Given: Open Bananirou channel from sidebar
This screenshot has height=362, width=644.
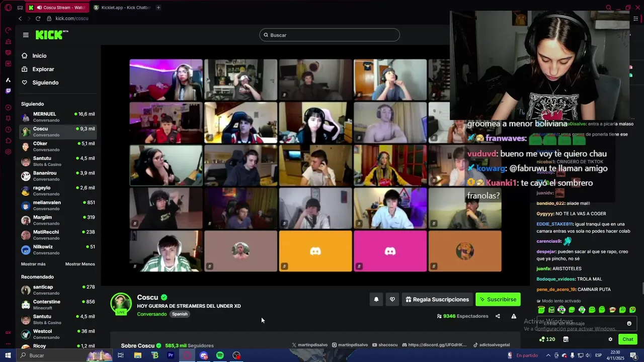Looking at the screenshot, I should [x=58, y=176].
